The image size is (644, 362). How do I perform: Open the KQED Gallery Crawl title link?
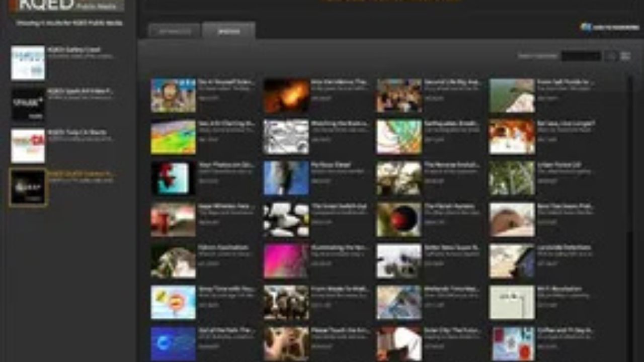point(73,50)
